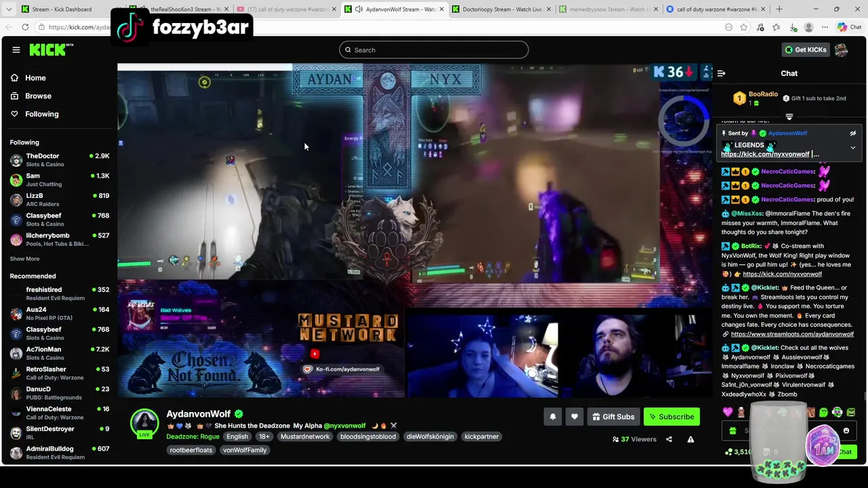Open emoji picker in chat input
This screenshot has width=868, height=488.
pyautogui.click(x=846, y=430)
